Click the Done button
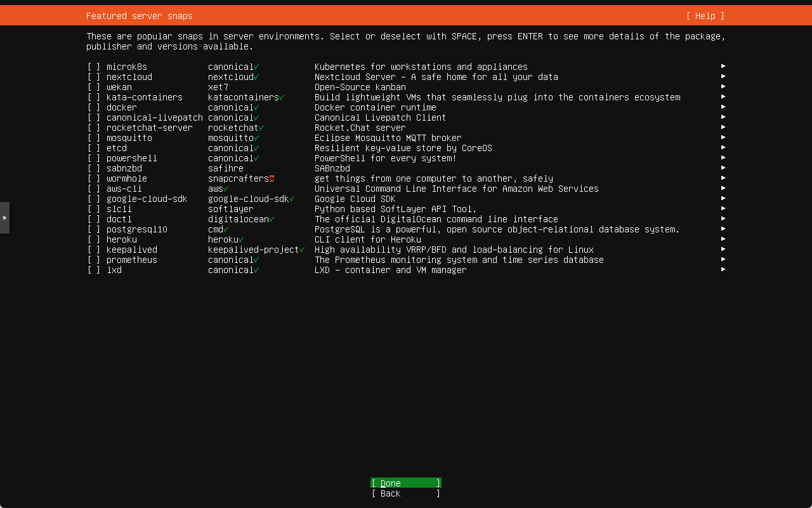Image resolution: width=812 pixels, height=508 pixels. click(x=406, y=483)
